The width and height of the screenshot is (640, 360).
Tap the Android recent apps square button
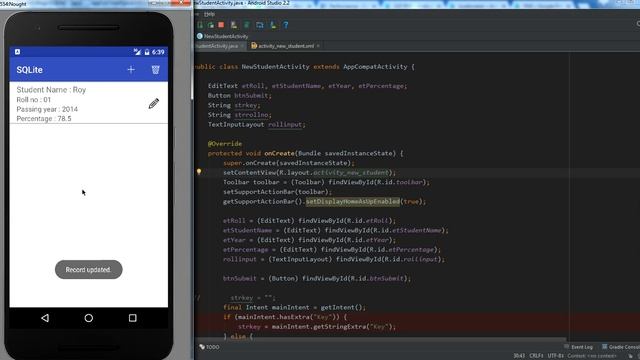[x=133, y=318]
